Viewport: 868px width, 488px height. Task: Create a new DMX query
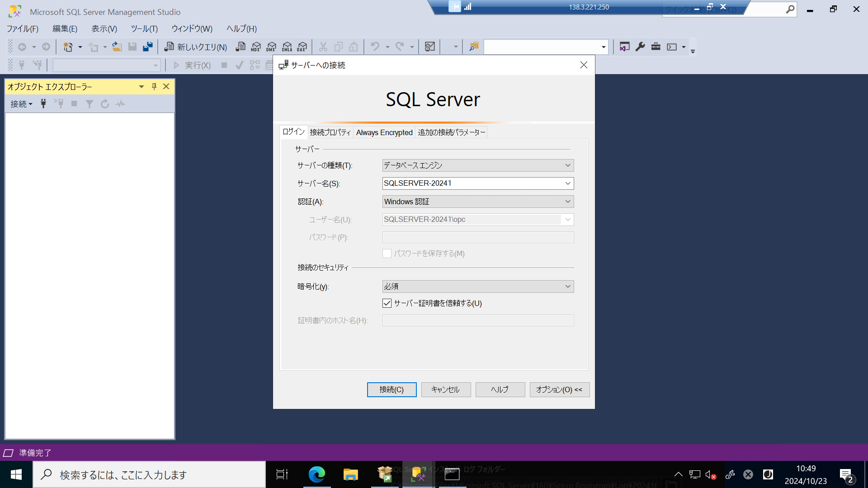[x=271, y=47]
